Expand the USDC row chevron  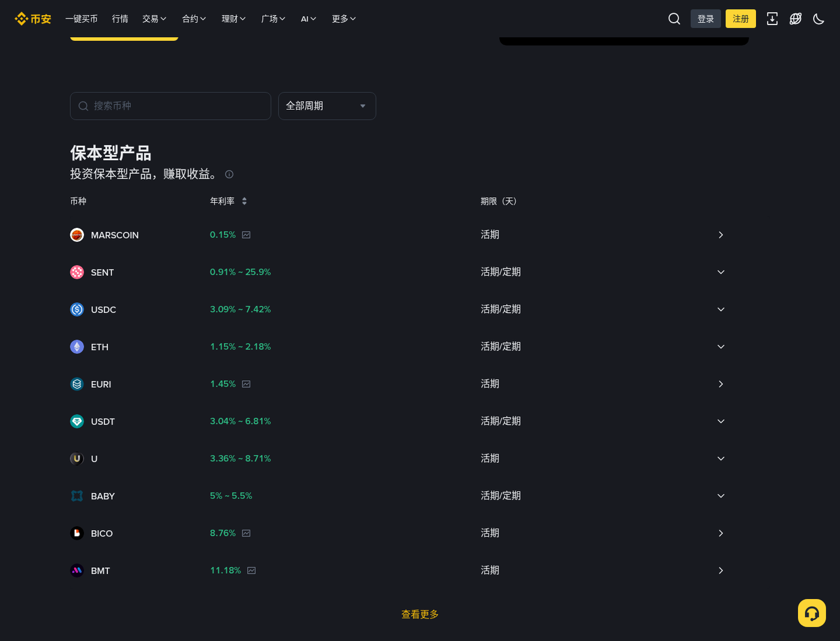721,309
